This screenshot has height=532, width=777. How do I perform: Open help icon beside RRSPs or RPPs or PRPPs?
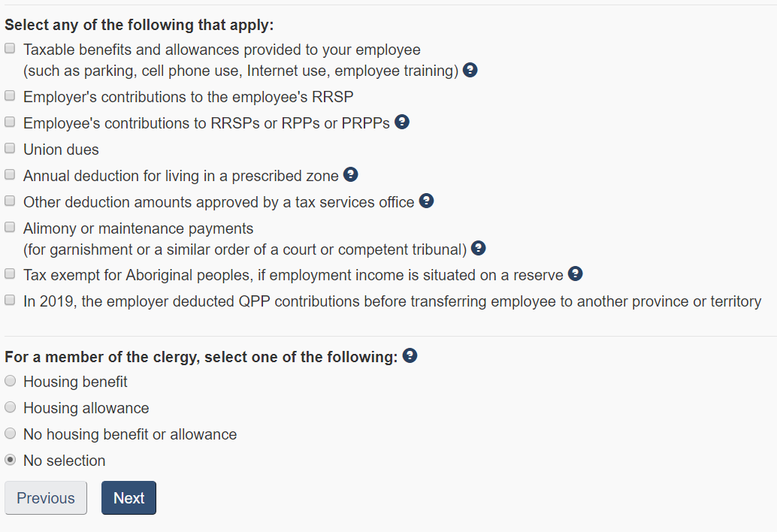coord(402,122)
